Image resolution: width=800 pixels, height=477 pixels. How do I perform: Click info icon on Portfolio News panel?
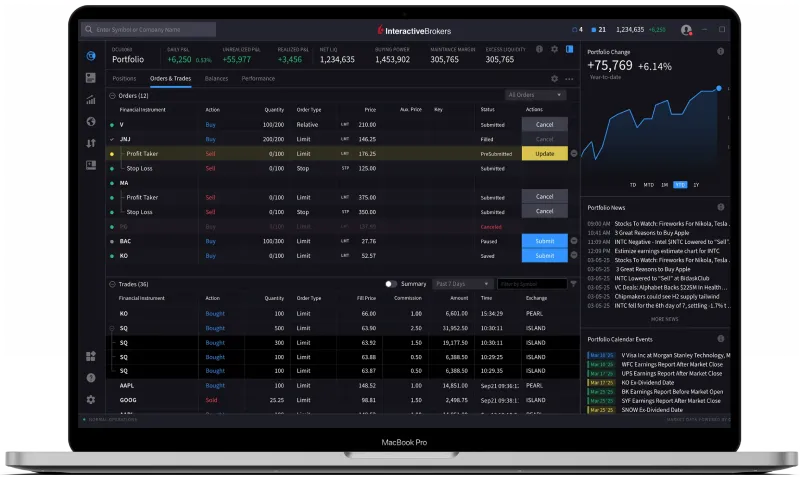(x=720, y=207)
